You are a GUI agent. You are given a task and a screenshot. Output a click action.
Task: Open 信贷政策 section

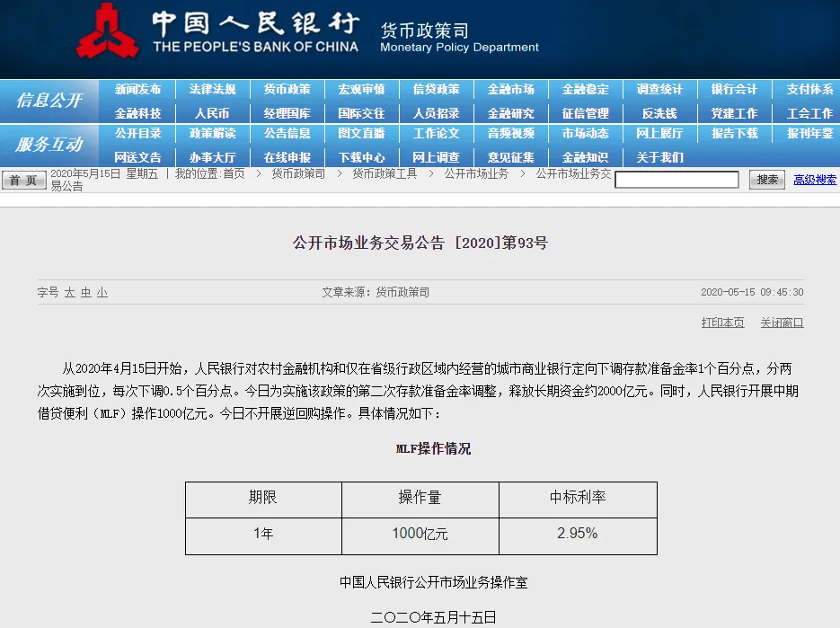[x=436, y=90]
